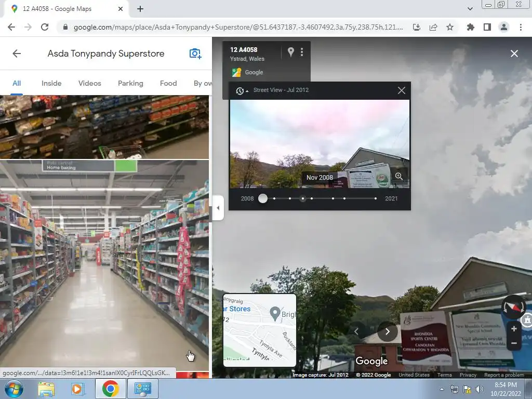Open Chrome three-dot menu
The height and width of the screenshot is (399, 532).
[x=521, y=27]
